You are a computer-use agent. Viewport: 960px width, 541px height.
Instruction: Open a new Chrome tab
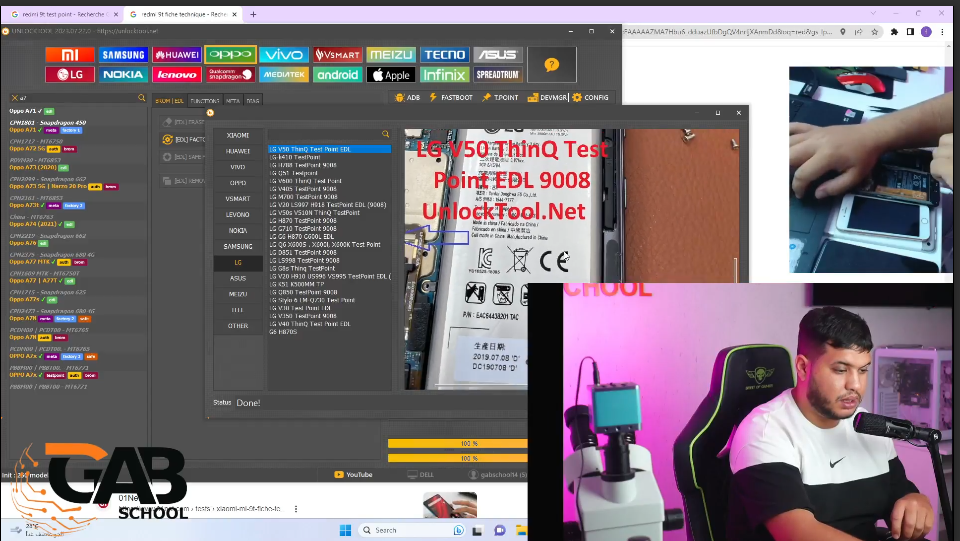(253, 14)
